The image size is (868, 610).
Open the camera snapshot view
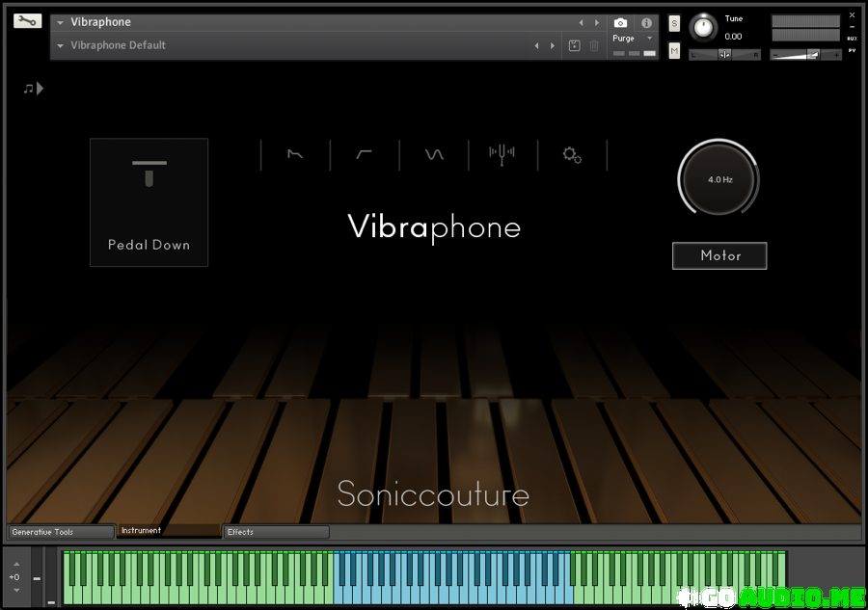click(620, 22)
